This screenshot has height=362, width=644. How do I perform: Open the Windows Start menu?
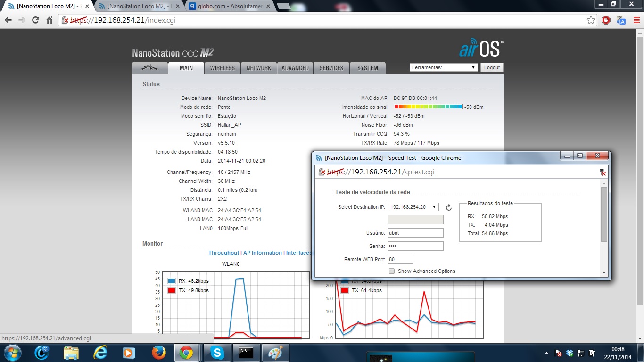pyautogui.click(x=12, y=353)
